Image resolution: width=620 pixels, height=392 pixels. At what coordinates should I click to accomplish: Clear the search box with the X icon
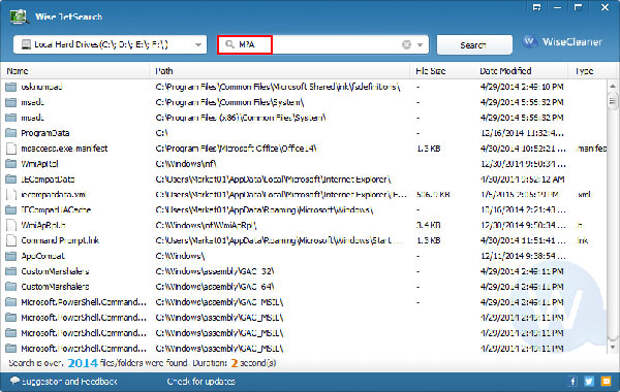coord(406,45)
